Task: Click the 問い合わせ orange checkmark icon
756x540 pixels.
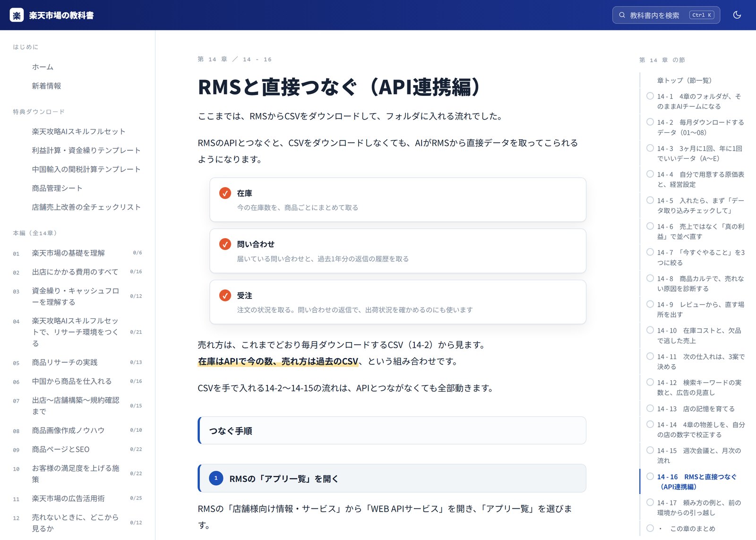Action: (225, 244)
